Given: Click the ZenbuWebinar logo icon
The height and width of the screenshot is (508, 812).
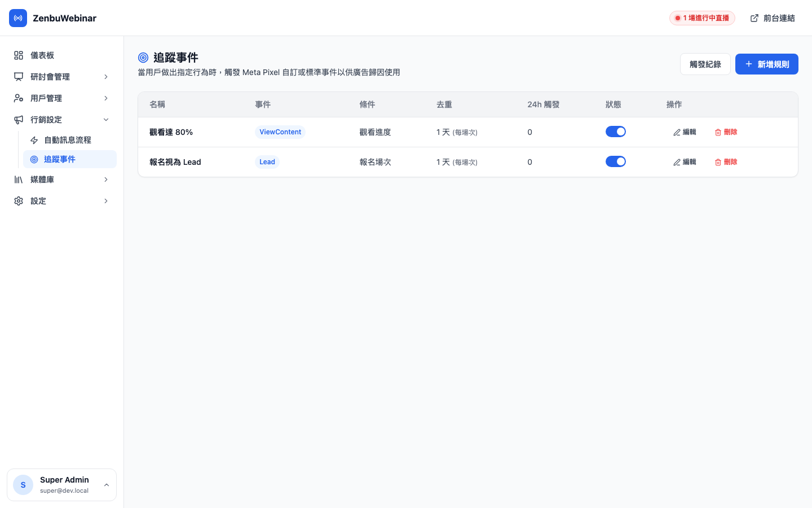Looking at the screenshot, I should tap(18, 18).
